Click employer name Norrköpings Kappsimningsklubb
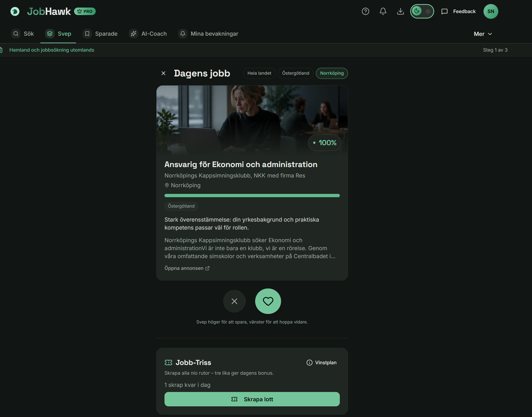532x417 pixels. (235, 175)
